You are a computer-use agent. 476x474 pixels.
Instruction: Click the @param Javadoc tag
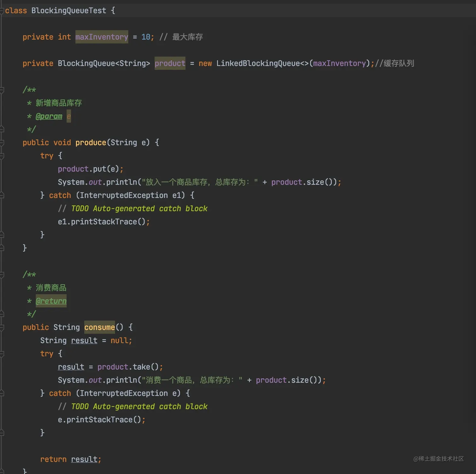49,116
